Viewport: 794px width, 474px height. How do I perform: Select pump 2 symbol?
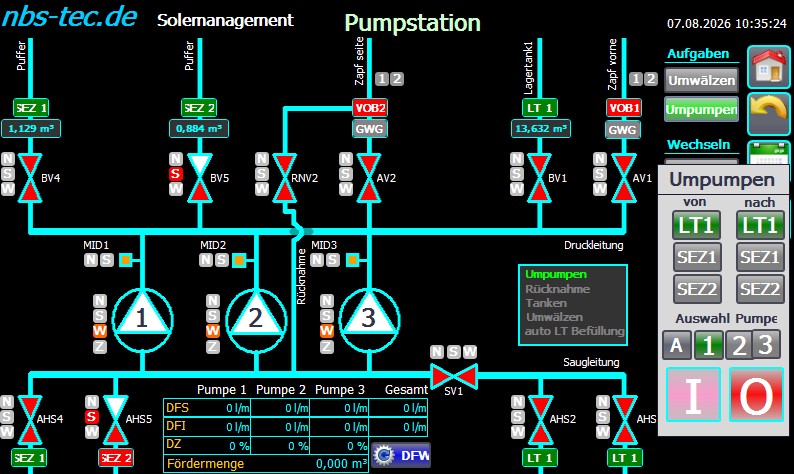(256, 319)
